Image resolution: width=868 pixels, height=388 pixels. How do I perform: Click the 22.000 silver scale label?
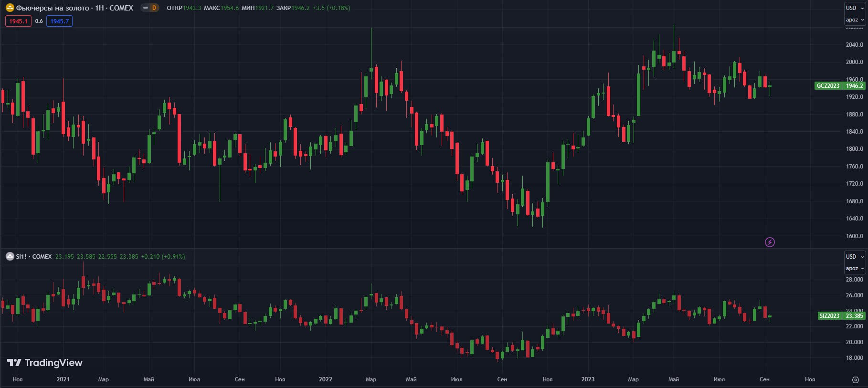point(855,326)
